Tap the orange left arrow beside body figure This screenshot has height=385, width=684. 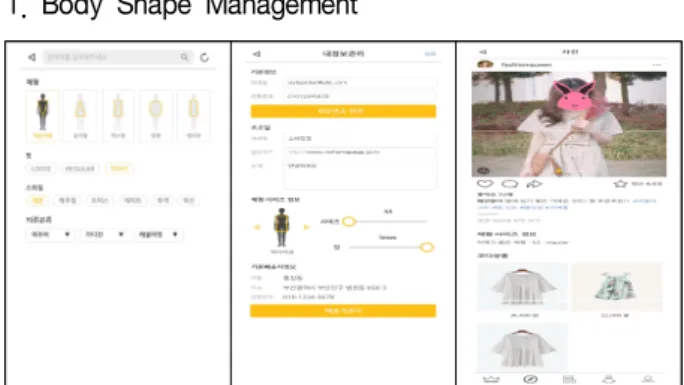[x=257, y=227]
